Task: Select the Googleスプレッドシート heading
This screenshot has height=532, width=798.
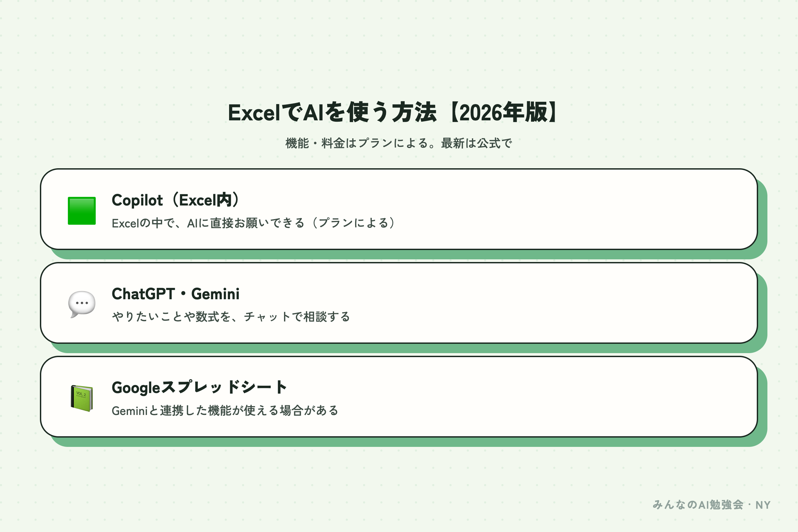Action: 199,387
